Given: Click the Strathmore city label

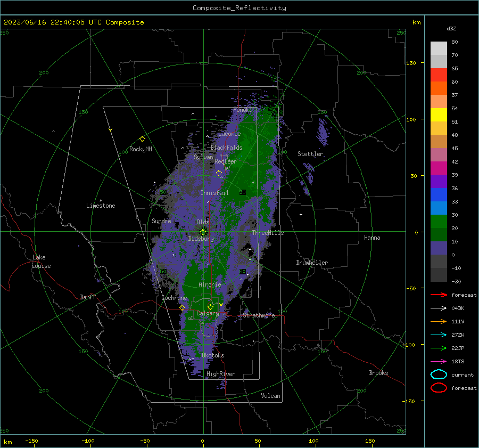Looking at the screenshot, I should tap(259, 315).
